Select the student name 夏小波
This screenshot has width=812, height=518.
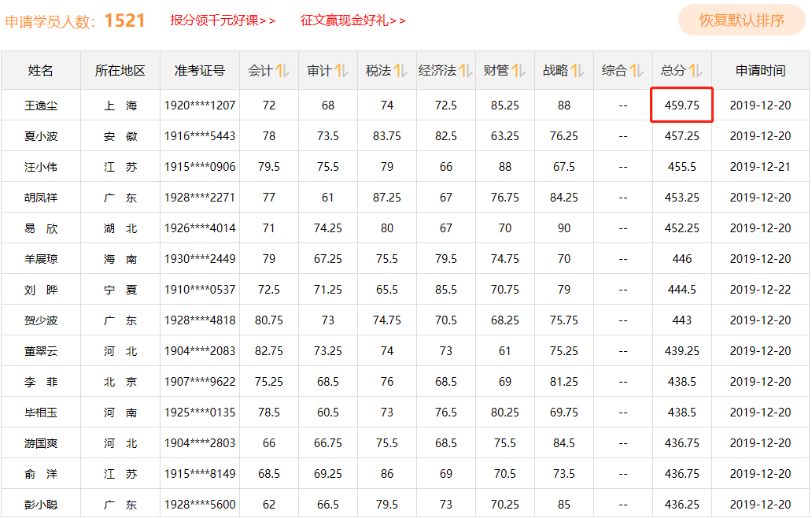click(x=41, y=134)
